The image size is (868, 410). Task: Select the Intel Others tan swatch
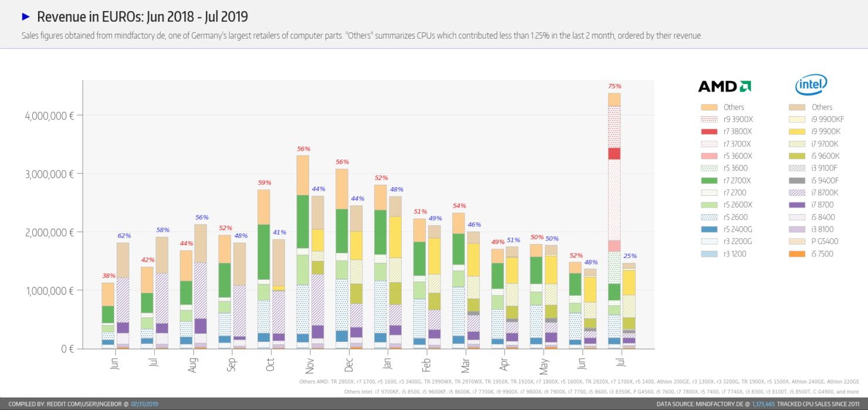coord(797,107)
